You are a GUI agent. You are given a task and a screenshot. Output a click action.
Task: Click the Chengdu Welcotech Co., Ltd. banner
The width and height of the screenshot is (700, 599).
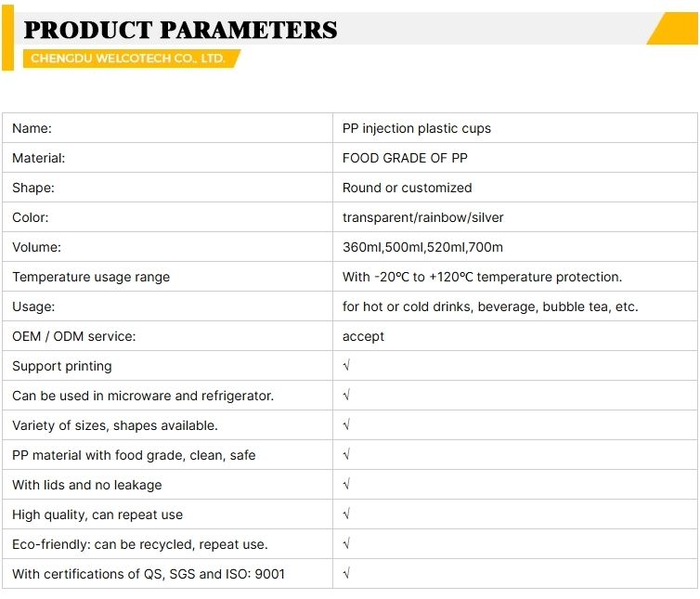tap(128, 59)
